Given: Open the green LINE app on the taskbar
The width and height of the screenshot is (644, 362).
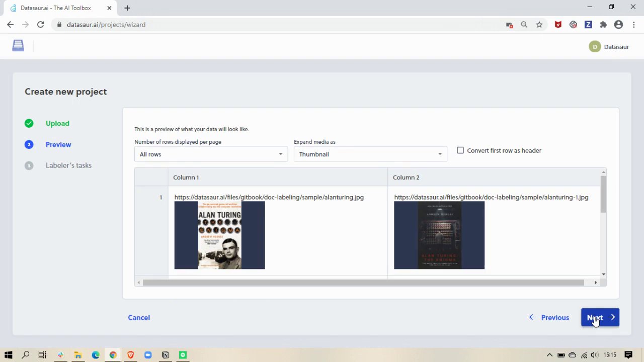Looking at the screenshot, I should click(x=183, y=355).
